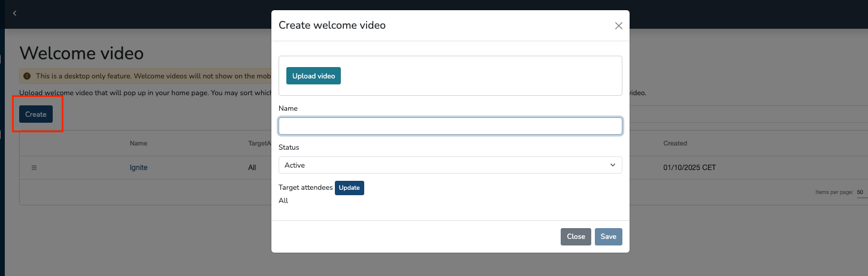This screenshot has width=868, height=276.
Task: Click the Close button in the dialog footer
Action: tap(575, 236)
